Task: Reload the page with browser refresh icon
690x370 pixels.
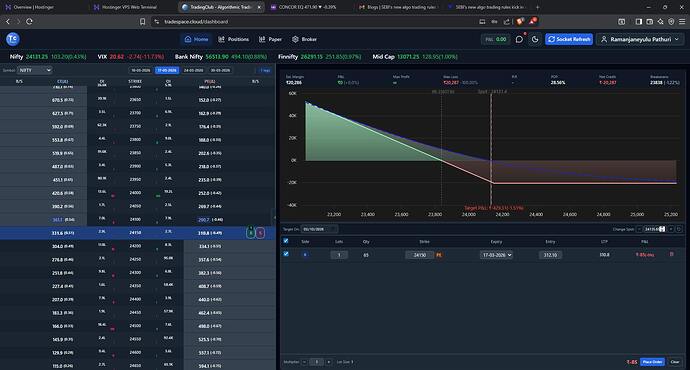Action: pyautogui.click(x=29, y=21)
